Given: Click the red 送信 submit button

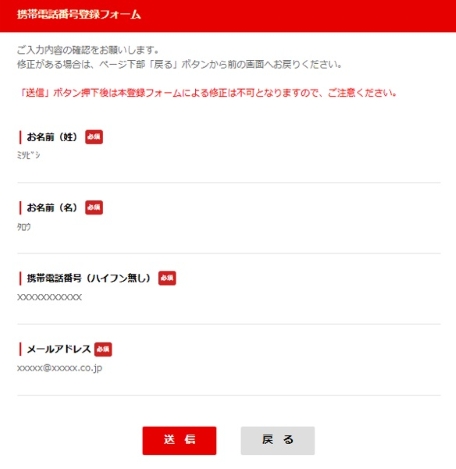Looking at the screenshot, I should 179,440.
